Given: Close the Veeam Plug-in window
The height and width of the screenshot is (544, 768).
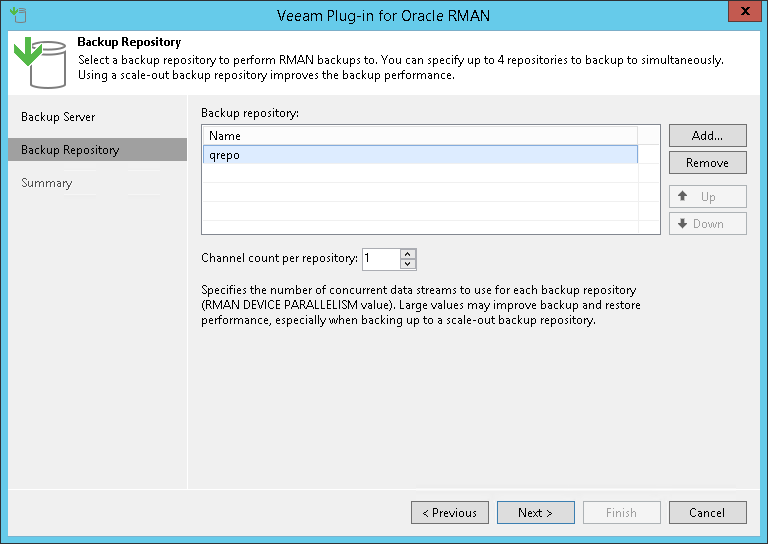Looking at the screenshot, I should coord(744,11).
